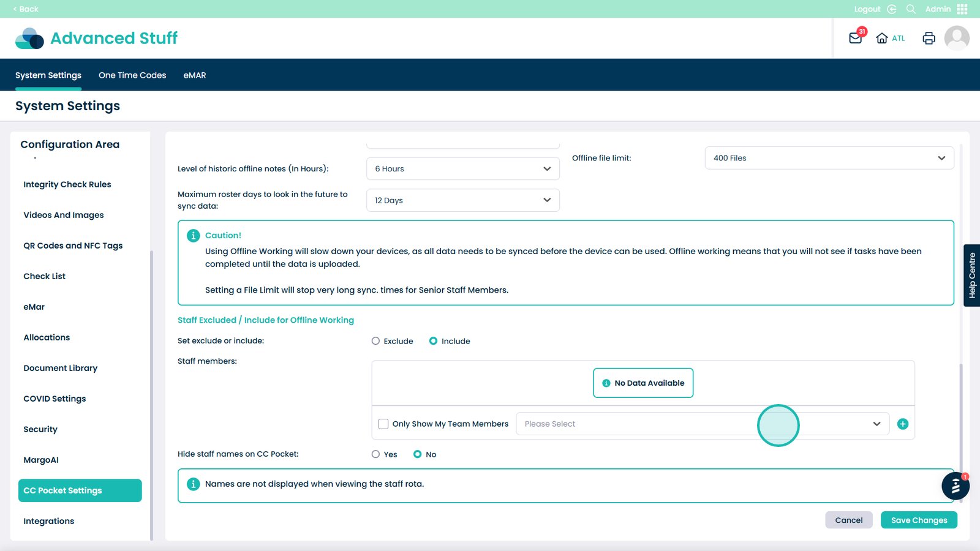Open Security in the Configuration Area
The width and height of the screenshot is (980, 551).
tap(40, 429)
